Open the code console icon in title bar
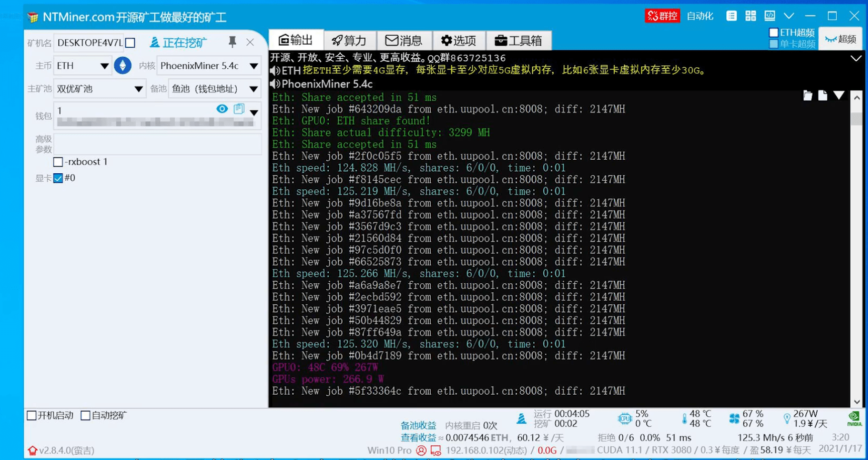This screenshot has width=868, height=460. 769,16
